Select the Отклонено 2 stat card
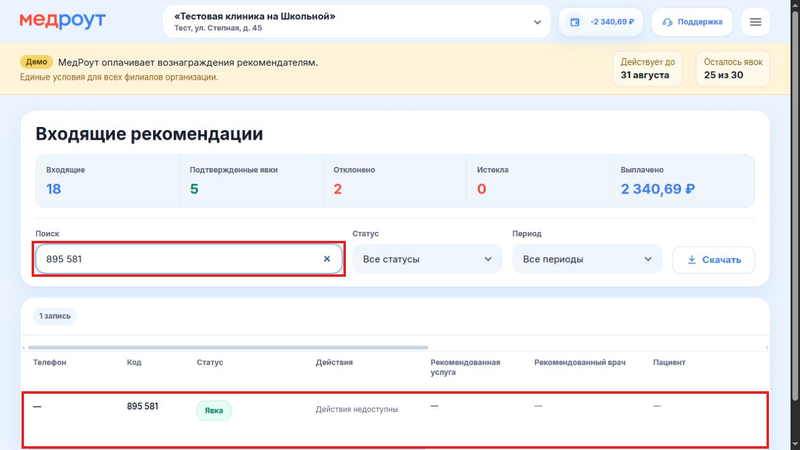The image size is (800, 450). coord(395,181)
